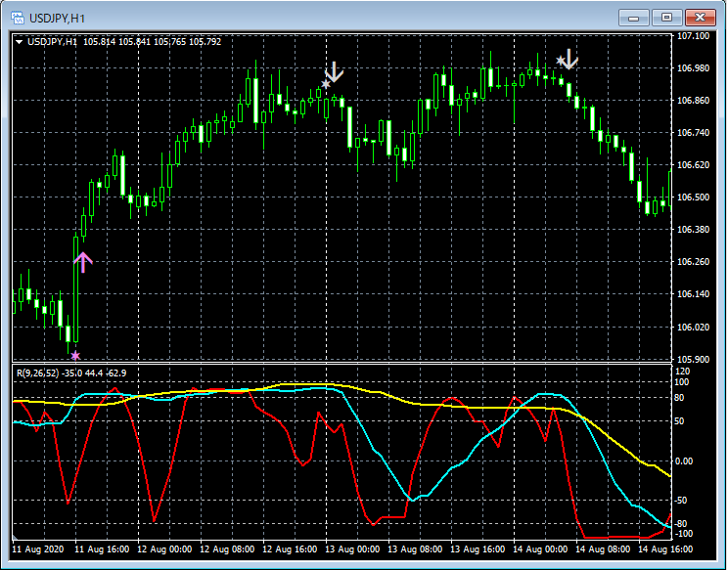Viewport: 728px width, 570px height.
Task: Click the gray star beside first down arrow
Action: 325,85
